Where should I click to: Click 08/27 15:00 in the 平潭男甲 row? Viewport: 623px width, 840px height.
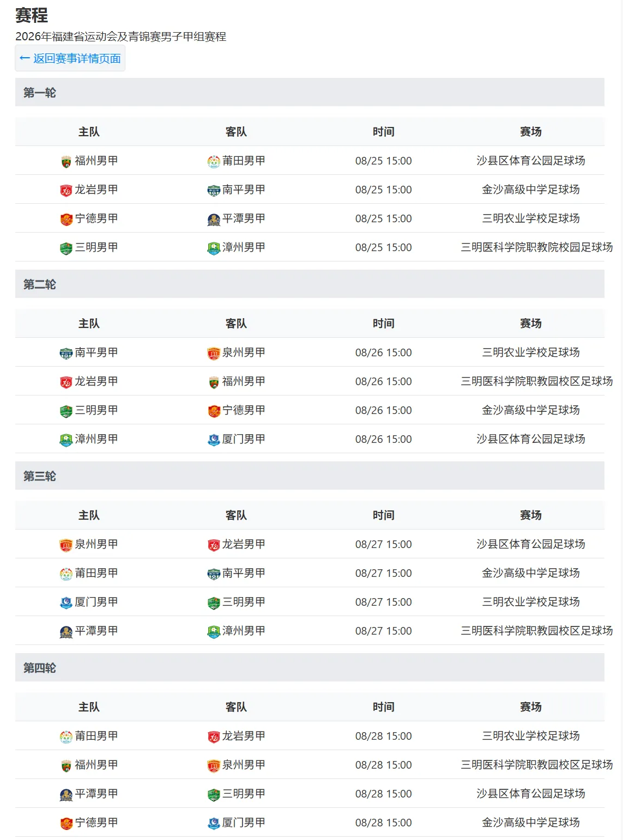384,631
